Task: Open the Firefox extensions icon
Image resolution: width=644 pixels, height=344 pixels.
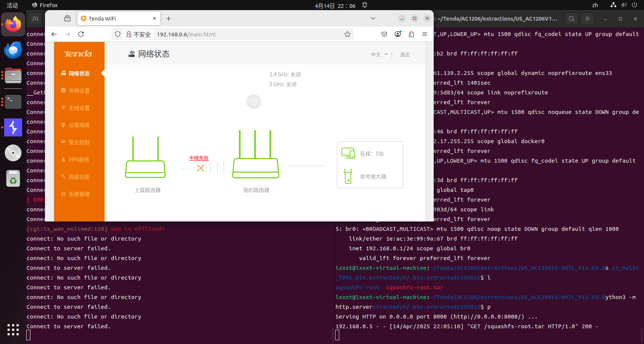Action: [x=411, y=34]
